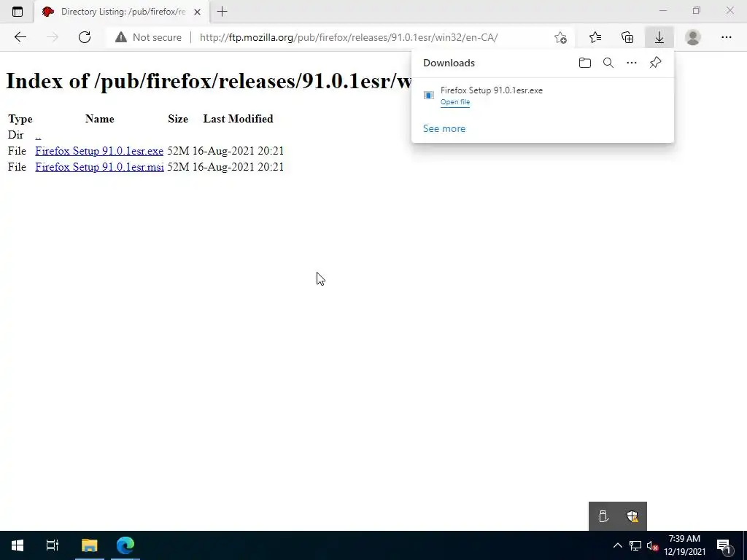The image size is (747, 560).
Task: Click the parent directory .. link
Action: click(x=38, y=135)
